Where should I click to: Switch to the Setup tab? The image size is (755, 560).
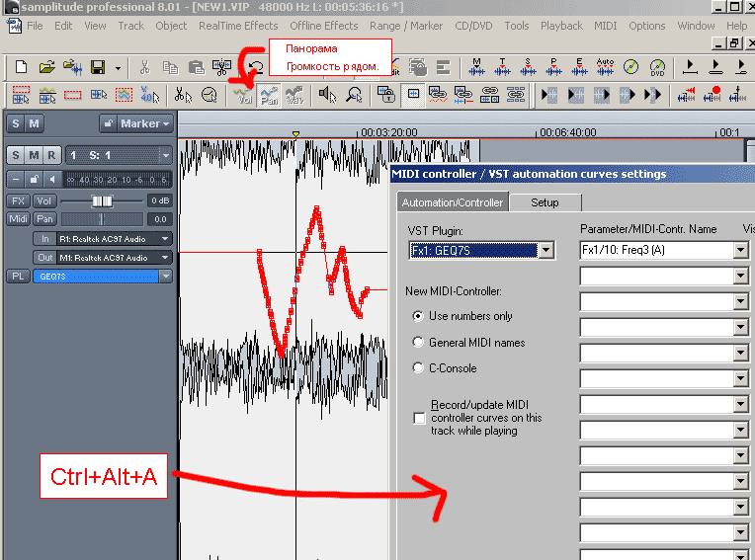[x=545, y=202]
